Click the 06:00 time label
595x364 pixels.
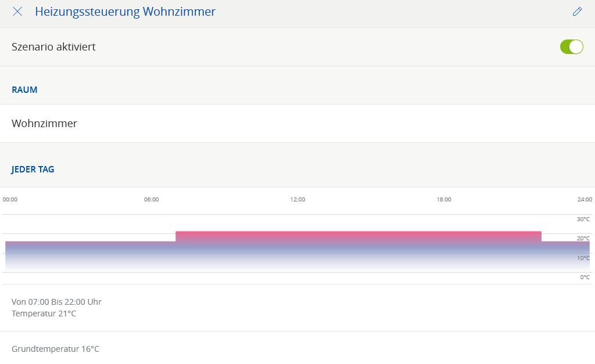[x=151, y=199]
